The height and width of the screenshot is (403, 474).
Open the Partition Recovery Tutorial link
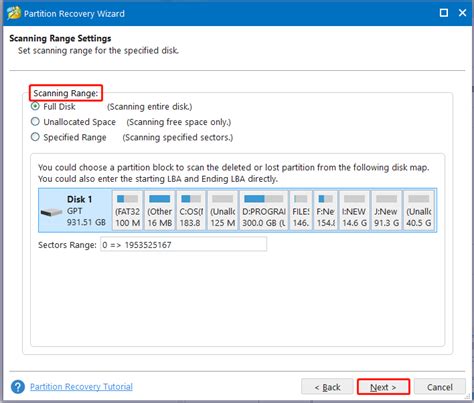pyautogui.click(x=81, y=387)
